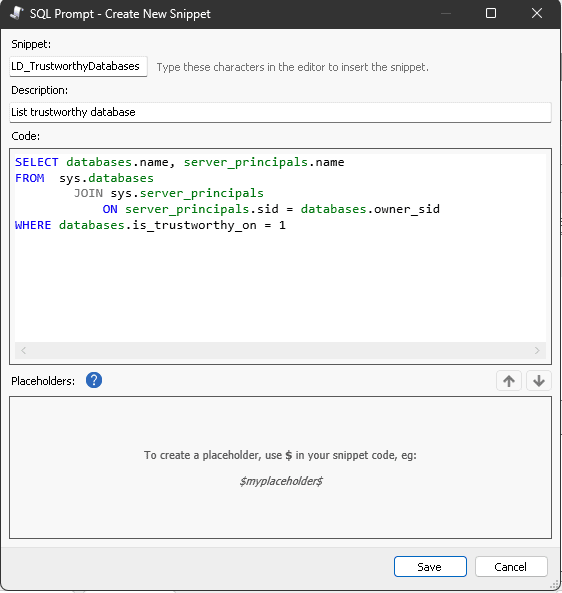Click into the Description field
This screenshot has width=562, height=593.
point(280,112)
